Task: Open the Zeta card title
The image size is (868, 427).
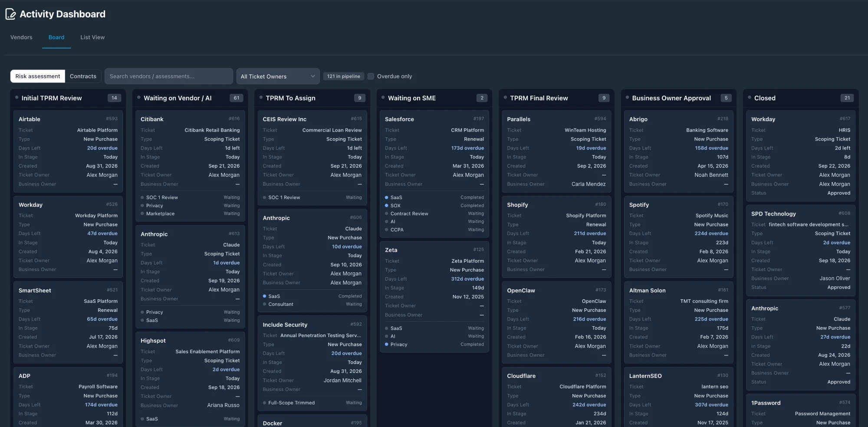Action: tap(391, 250)
